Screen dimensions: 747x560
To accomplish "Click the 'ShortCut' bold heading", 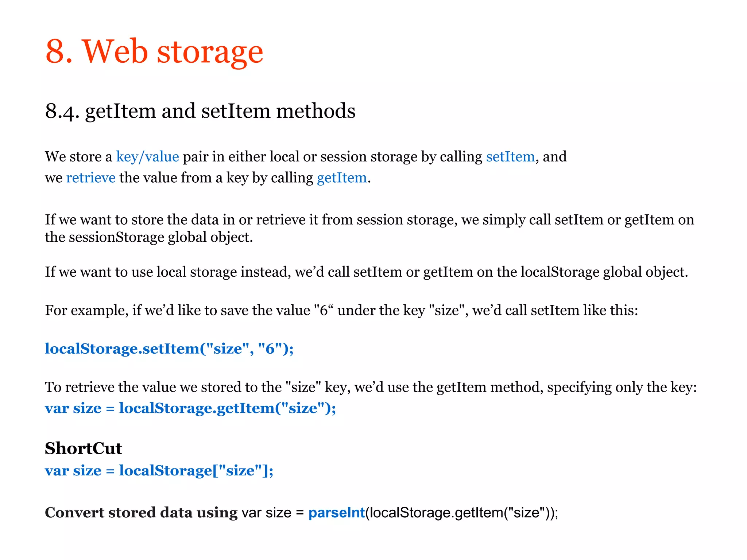I will (84, 448).
